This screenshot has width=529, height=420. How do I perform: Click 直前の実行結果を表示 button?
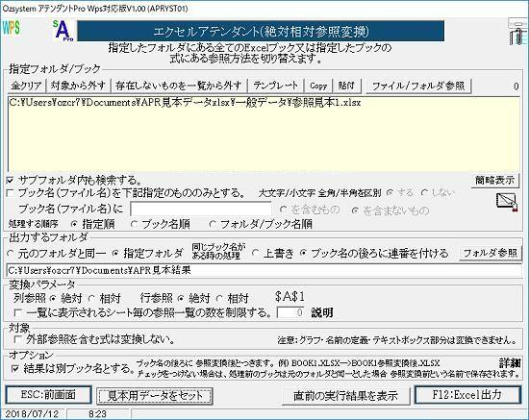pyautogui.click(x=346, y=396)
